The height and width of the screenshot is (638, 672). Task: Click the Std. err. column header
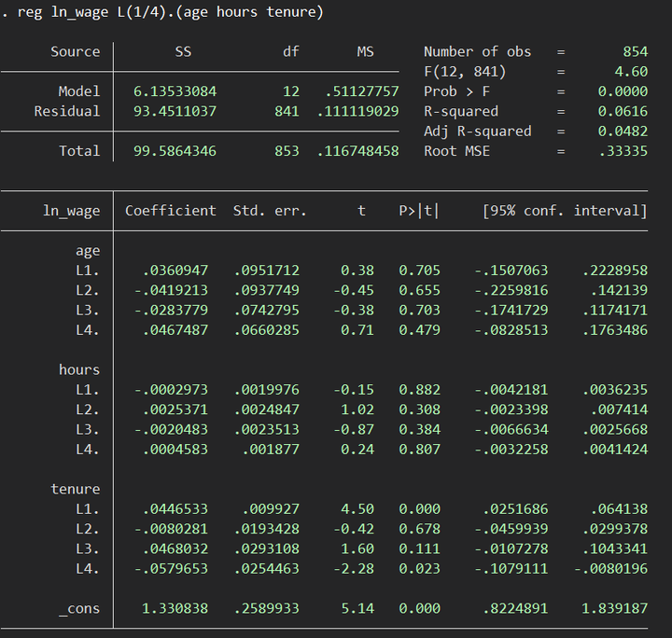pyautogui.click(x=270, y=211)
